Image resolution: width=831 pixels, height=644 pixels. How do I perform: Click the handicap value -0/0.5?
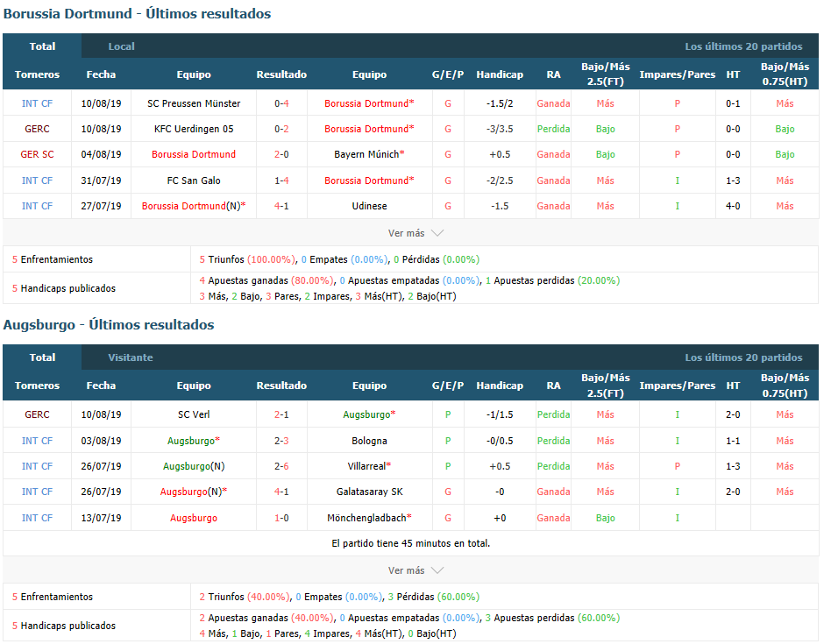[x=500, y=441]
